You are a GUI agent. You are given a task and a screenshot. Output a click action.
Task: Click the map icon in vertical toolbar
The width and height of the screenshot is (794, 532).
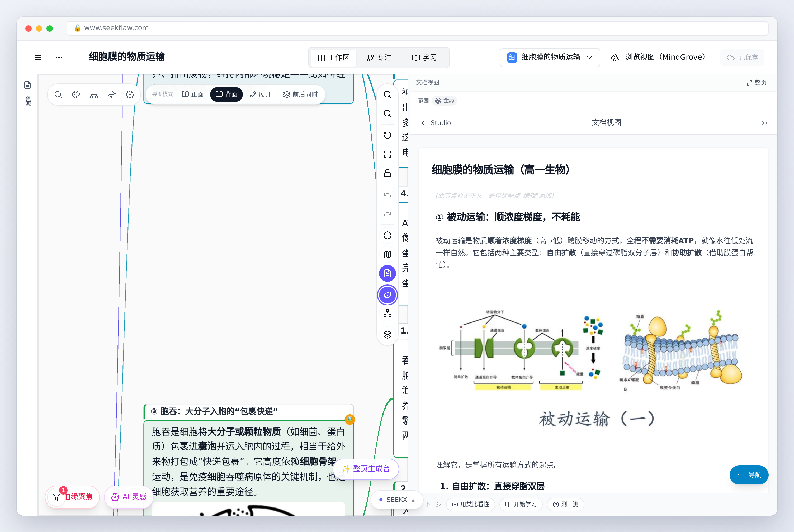387,254
